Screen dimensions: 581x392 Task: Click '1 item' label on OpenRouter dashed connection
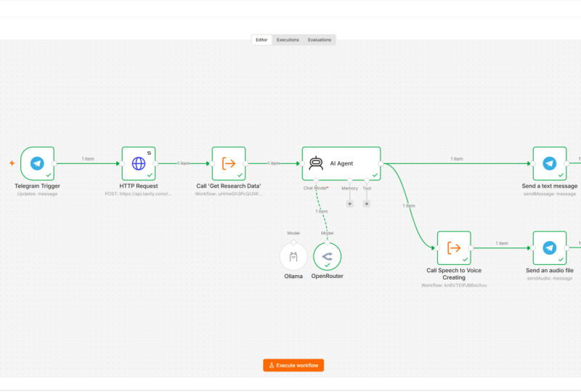pyautogui.click(x=322, y=211)
